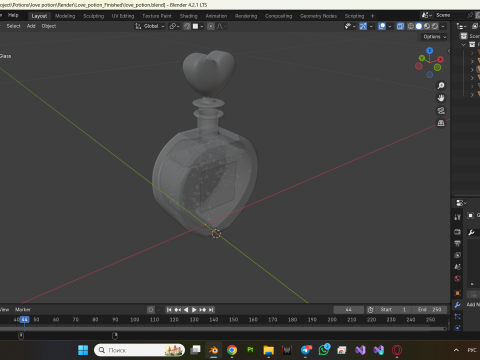Expand the viewport Options dropdown
The image size is (480, 360).
434,37
